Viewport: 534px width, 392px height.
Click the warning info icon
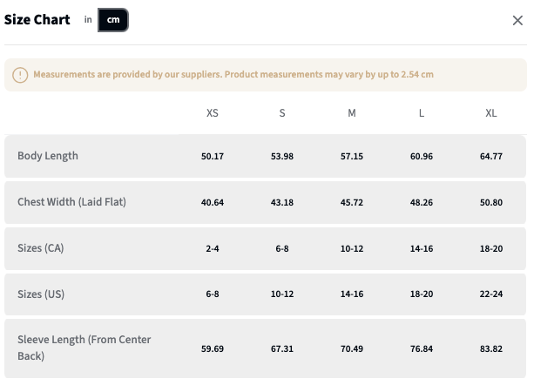point(20,75)
